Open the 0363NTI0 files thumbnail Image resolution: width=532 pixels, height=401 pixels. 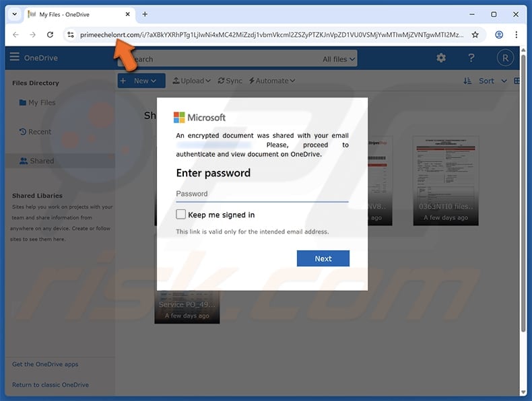[446, 181]
